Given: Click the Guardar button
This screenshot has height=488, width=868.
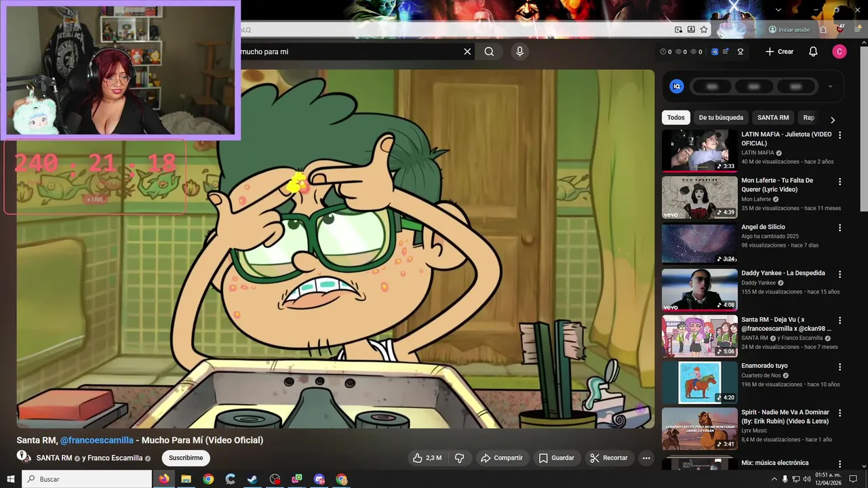Looking at the screenshot, I should [556, 458].
